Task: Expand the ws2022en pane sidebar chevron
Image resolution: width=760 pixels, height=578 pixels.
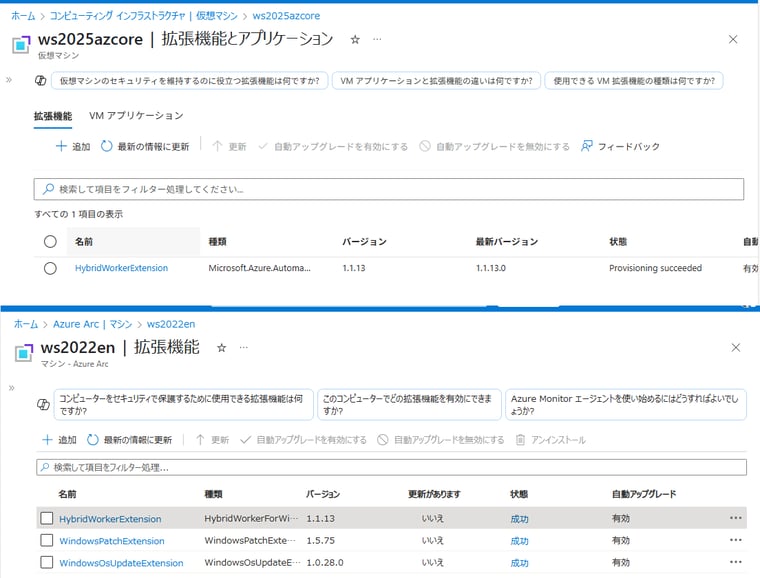Action: click(12, 388)
